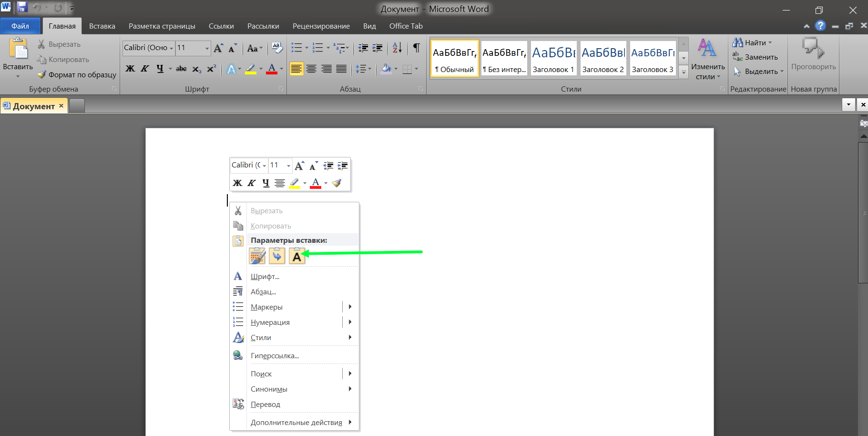Screen dimensions: 868x436
Task: Toggle strikethrough abc in the ribbon
Action: pyautogui.click(x=181, y=69)
